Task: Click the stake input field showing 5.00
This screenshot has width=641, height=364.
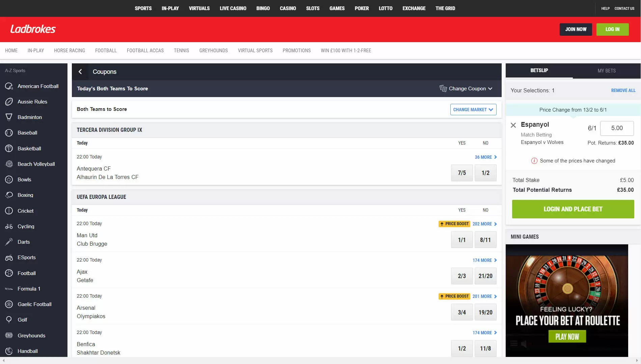Action: coord(617,128)
